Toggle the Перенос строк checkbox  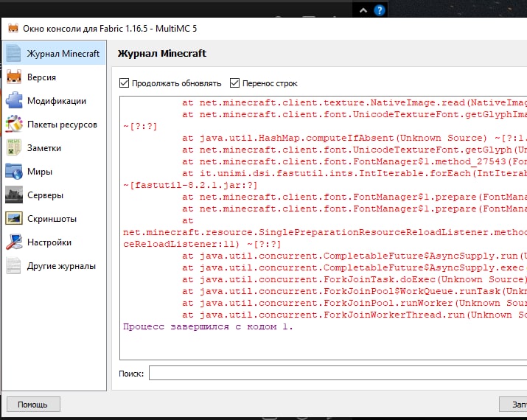pos(234,83)
